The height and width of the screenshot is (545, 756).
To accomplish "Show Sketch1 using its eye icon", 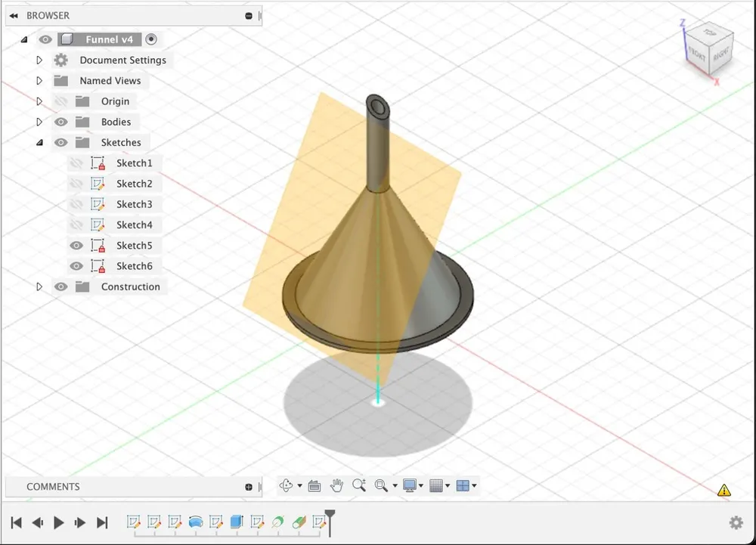I will click(x=76, y=163).
